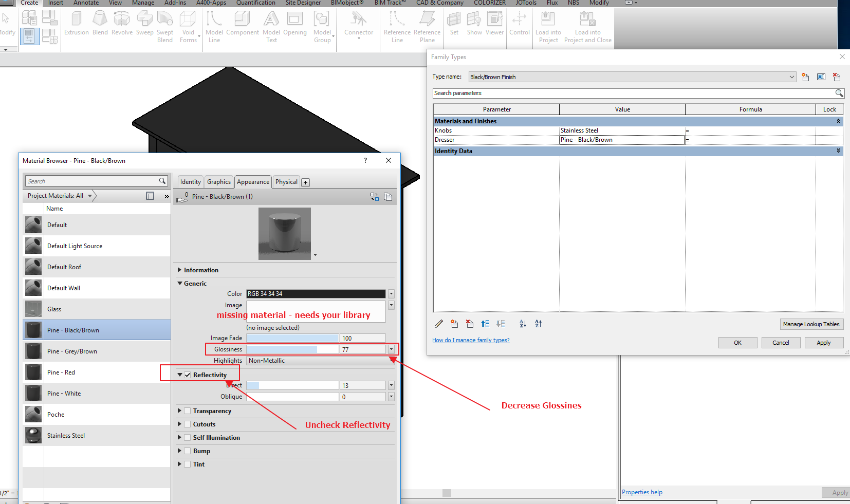Switch to the Graphics tab
This screenshot has height=504, width=850.
[x=218, y=182]
